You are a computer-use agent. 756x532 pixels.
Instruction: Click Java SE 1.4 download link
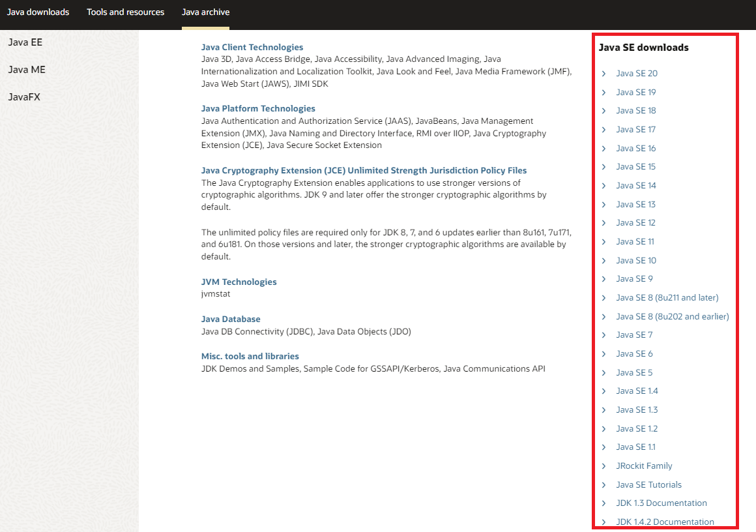point(637,391)
